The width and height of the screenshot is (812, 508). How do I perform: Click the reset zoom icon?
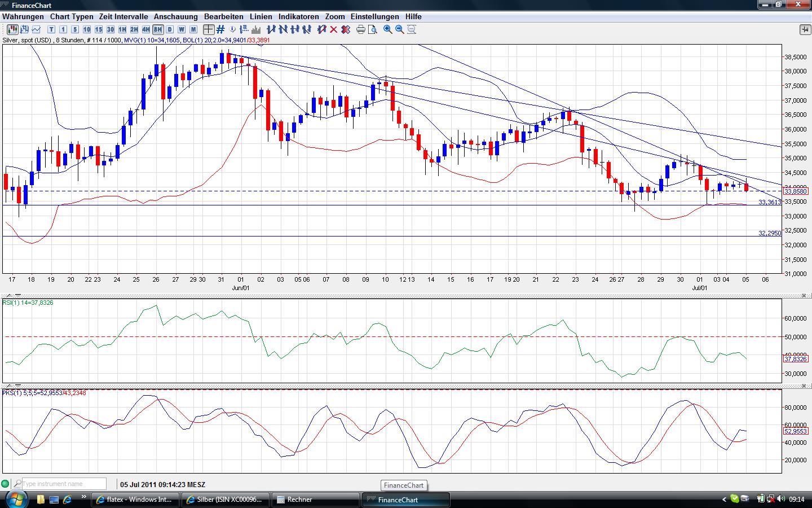point(412,29)
